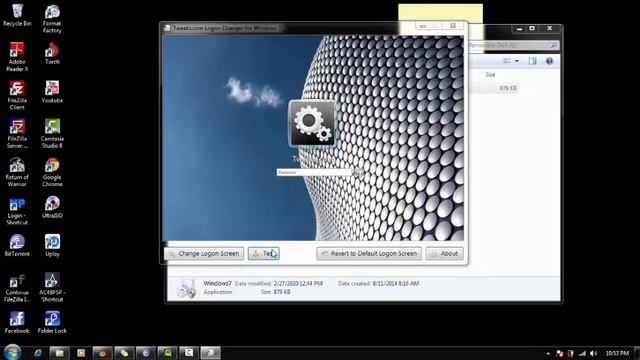Click the Change view icon in Explorer toolbar
640x360 pixels.
click(x=507, y=61)
